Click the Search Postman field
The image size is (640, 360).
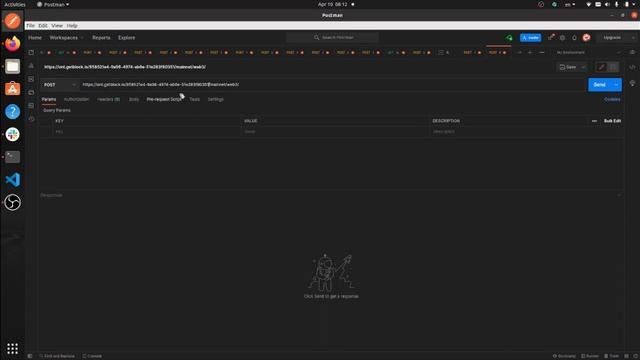pyautogui.click(x=332, y=38)
